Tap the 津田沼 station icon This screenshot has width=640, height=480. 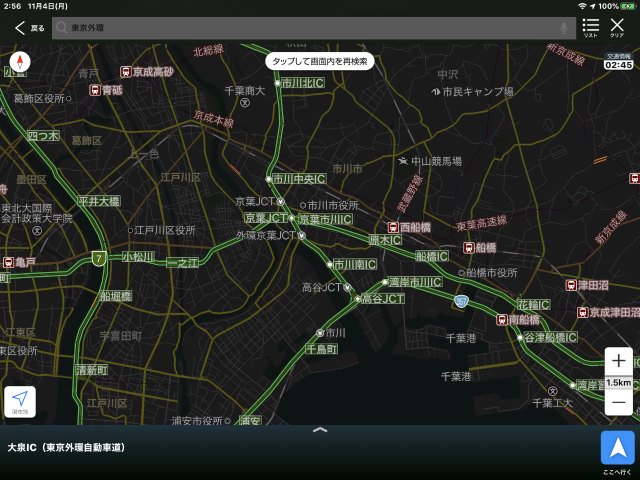tap(571, 285)
